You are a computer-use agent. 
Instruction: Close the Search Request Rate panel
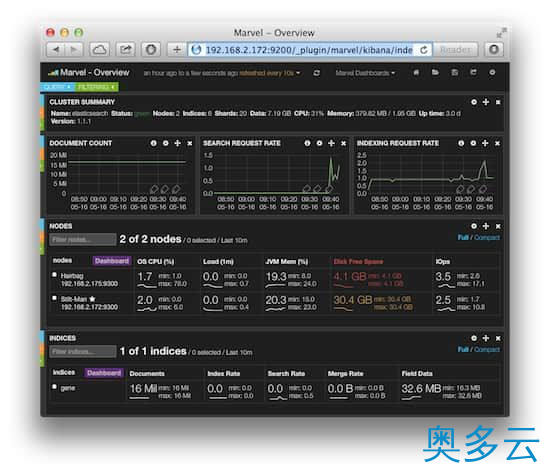[x=343, y=144]
